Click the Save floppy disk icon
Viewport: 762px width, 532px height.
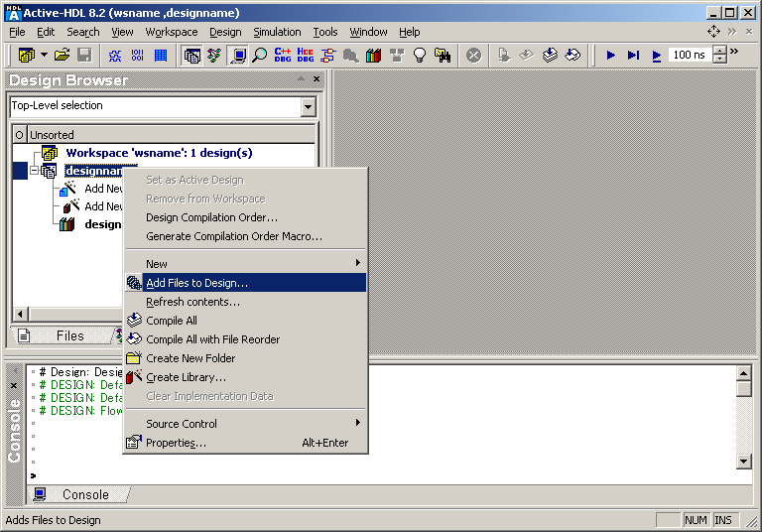click(x=84, y=55)
